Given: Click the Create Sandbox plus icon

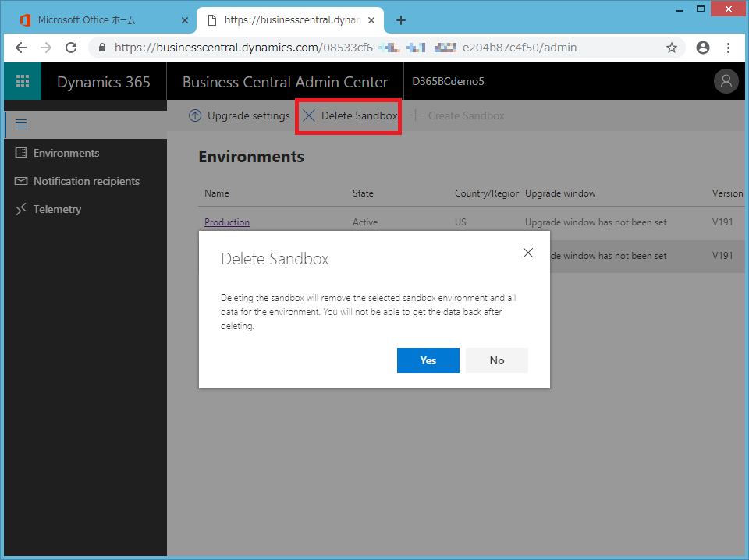Looking at the screenshot, I should pyautogui.click(x=416, y=115).
